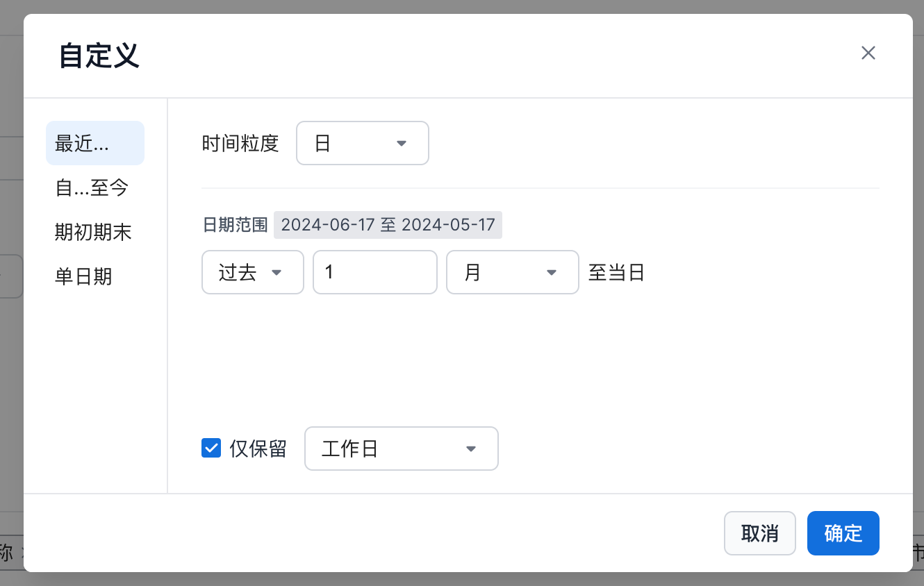Click the 至当日 text label

pos(617,273)
